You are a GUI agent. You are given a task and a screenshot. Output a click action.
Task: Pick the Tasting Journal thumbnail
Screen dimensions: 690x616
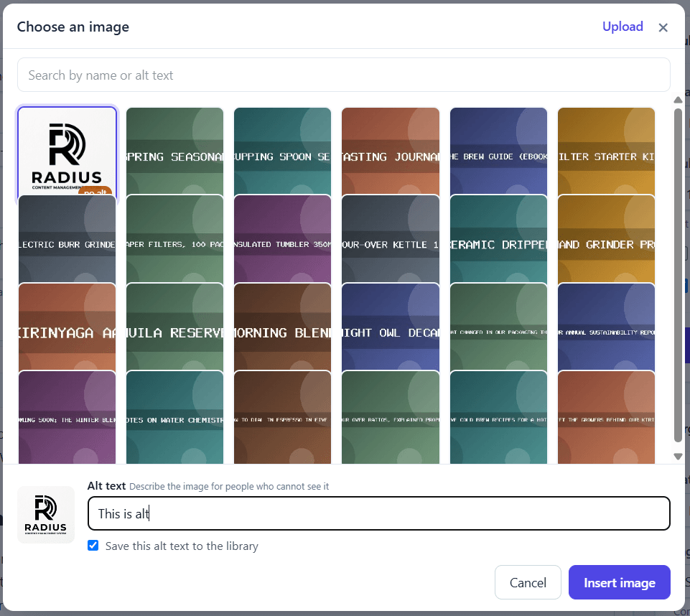[391, 151]
